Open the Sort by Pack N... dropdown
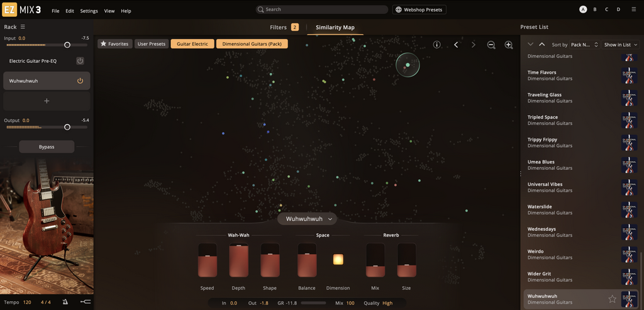This screenshot has width=644, height=310. coord(584,45)
